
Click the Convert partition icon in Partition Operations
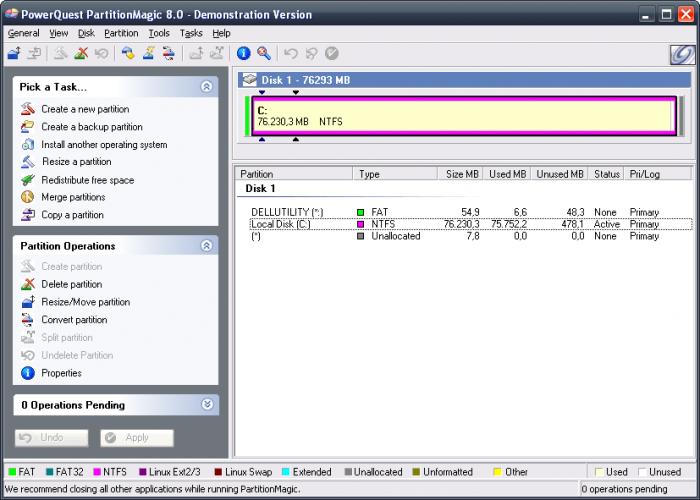pyautogui.click(x=28, y=320)
